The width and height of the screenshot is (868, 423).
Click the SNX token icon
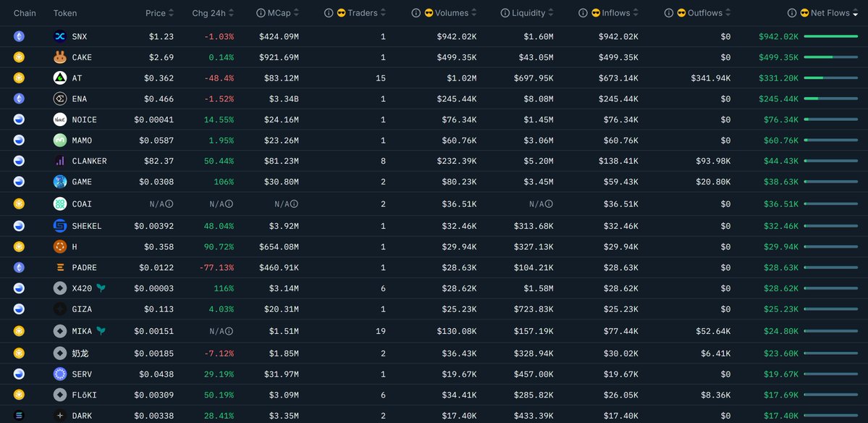click(60, 37)
